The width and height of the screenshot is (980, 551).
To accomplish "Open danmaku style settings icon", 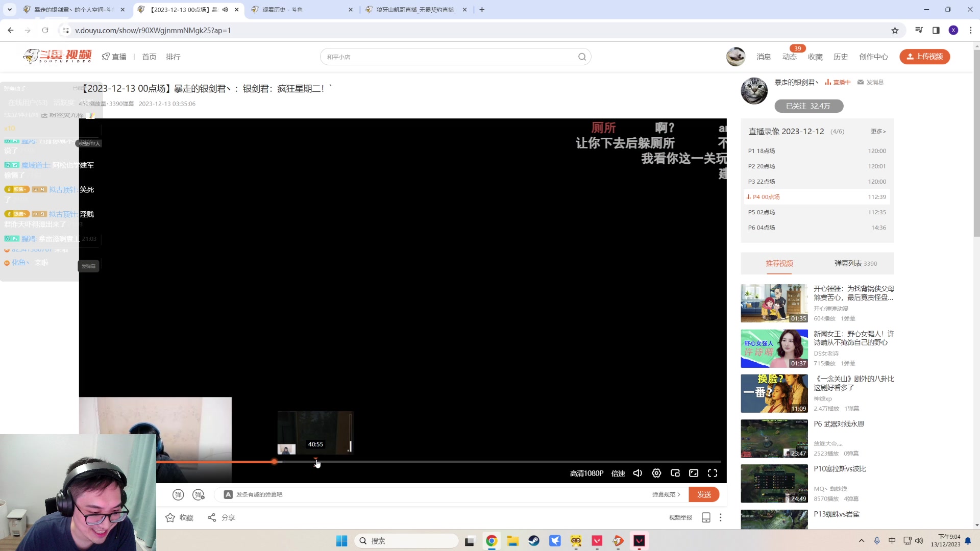I will 199,494.
